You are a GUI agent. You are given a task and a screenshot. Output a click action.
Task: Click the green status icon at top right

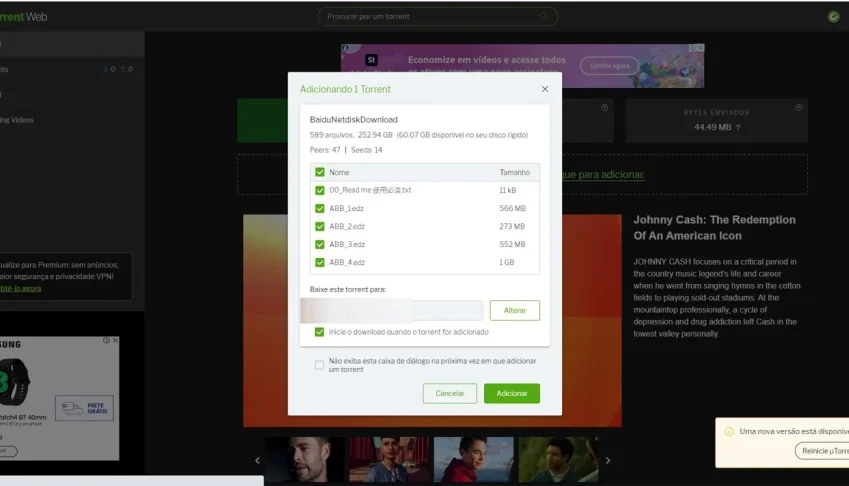tap(833, 17)
